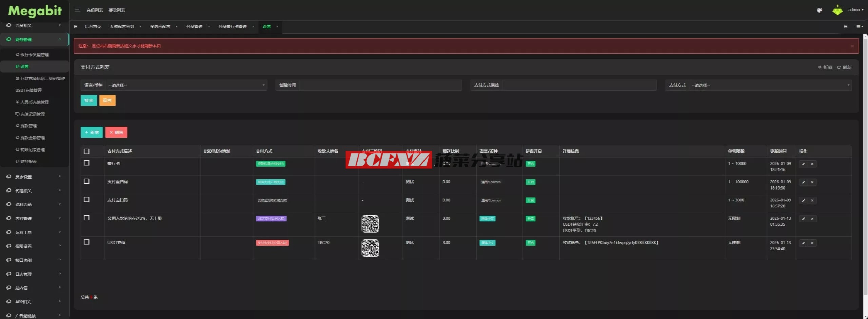Expand the admin user menu

click(x=855, y=10)
